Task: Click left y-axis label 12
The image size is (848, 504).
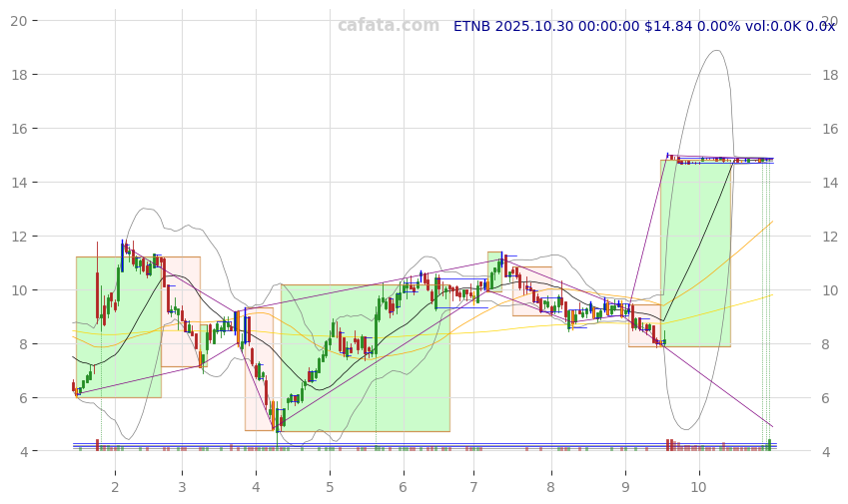Action: tap(30, 237)
